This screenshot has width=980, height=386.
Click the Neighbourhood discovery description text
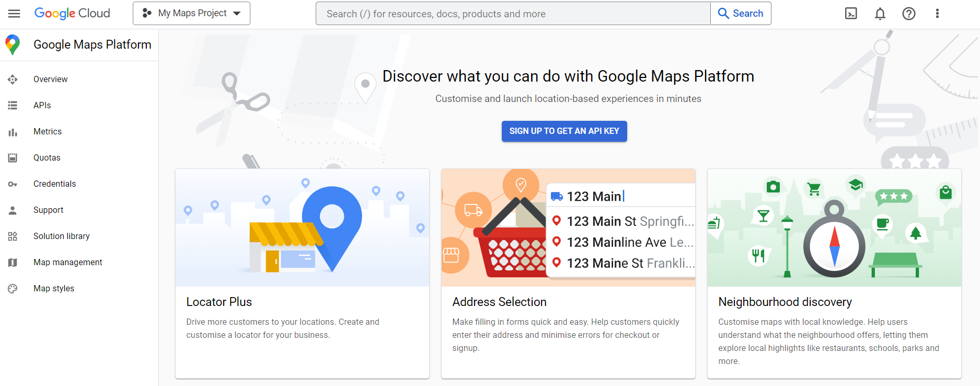828,342
